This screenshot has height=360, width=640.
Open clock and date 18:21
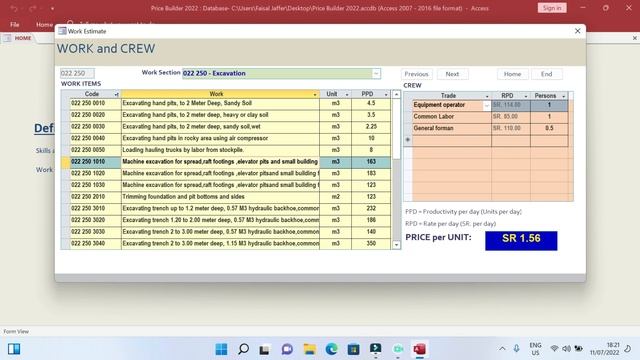pyautogui.click(x=604, y=349)
